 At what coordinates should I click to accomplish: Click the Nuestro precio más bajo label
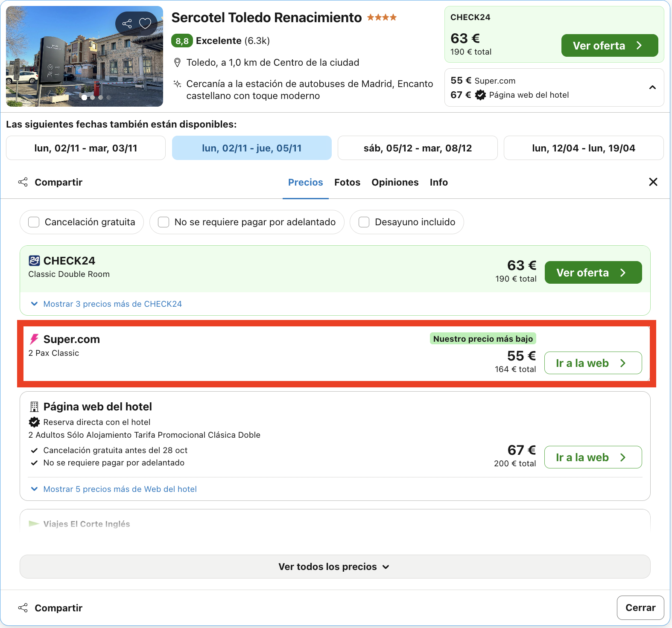click(483, 339)
